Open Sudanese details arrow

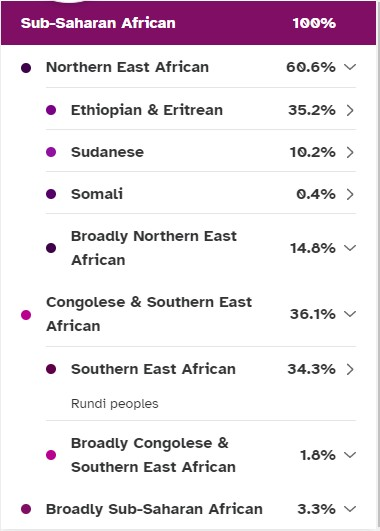pyautogui.click(x=350, y=152)
